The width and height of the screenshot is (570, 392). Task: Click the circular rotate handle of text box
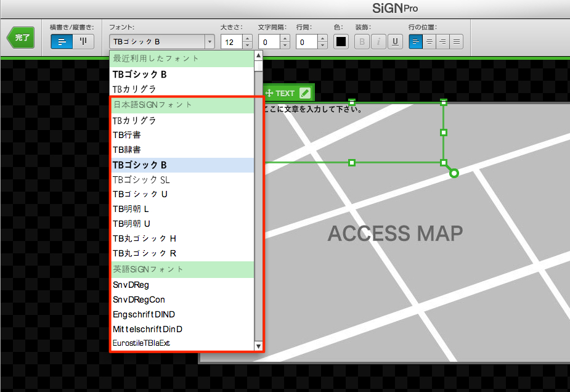pos(454,173)
